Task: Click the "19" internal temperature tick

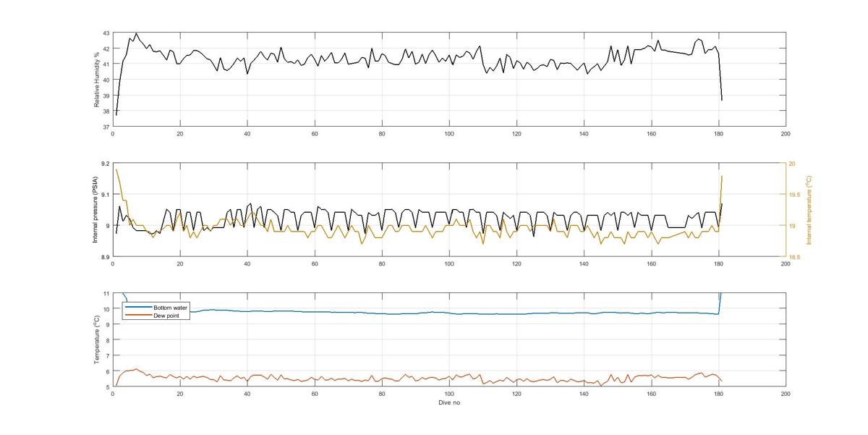Action: pyautogui.click(x=792, y=226)
